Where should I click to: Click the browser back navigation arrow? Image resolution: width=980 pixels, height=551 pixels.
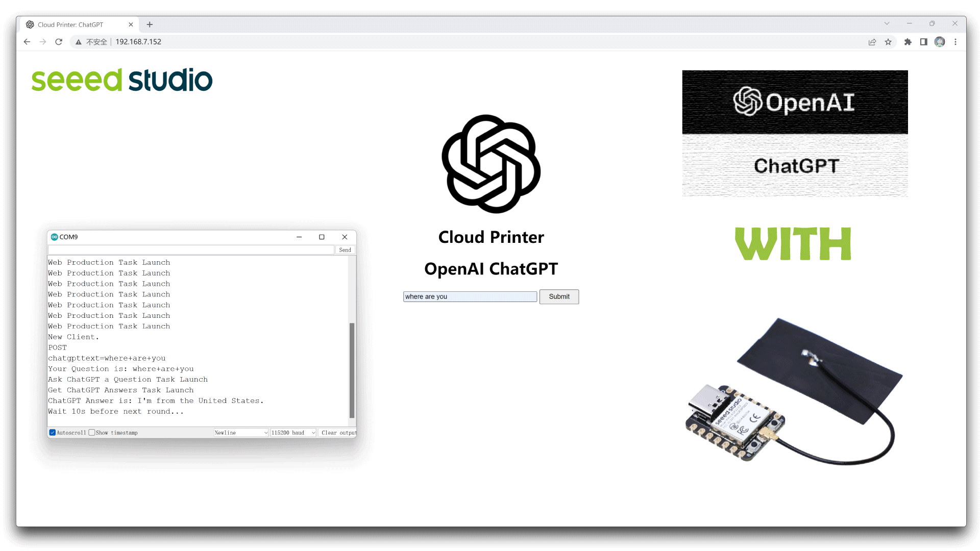pyautogui.click(x=26, y=42)
